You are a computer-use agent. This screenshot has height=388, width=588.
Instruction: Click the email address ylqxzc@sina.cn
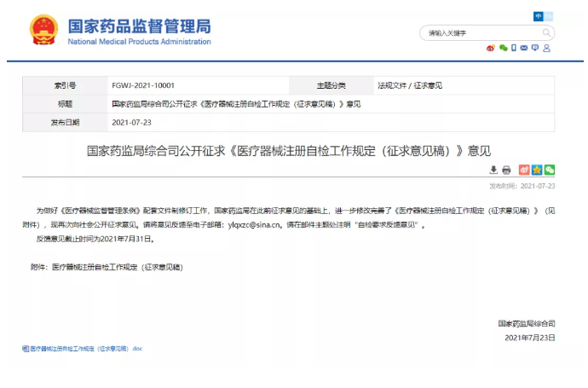(254, 225)
